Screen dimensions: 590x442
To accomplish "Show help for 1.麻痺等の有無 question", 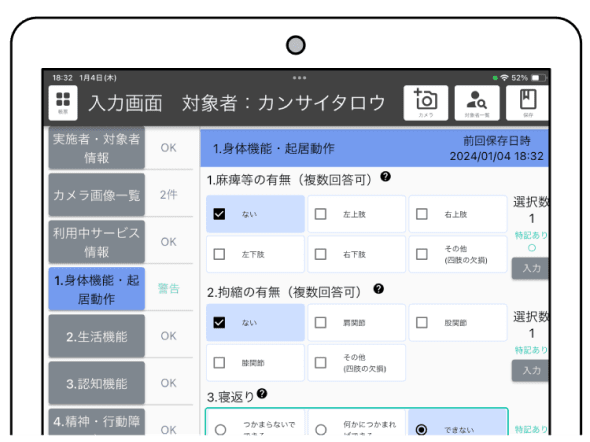I will coord(385,176).
